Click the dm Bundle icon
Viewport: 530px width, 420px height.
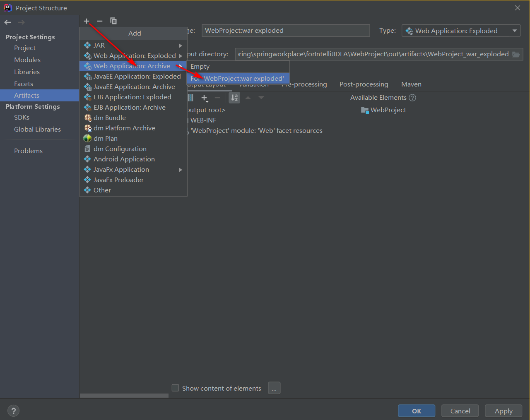[88, 118]
